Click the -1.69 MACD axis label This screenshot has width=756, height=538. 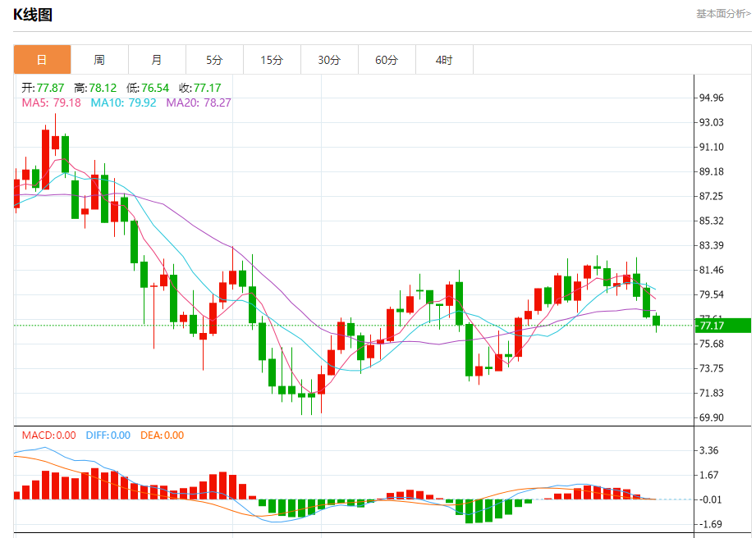[x=711, y=524]
